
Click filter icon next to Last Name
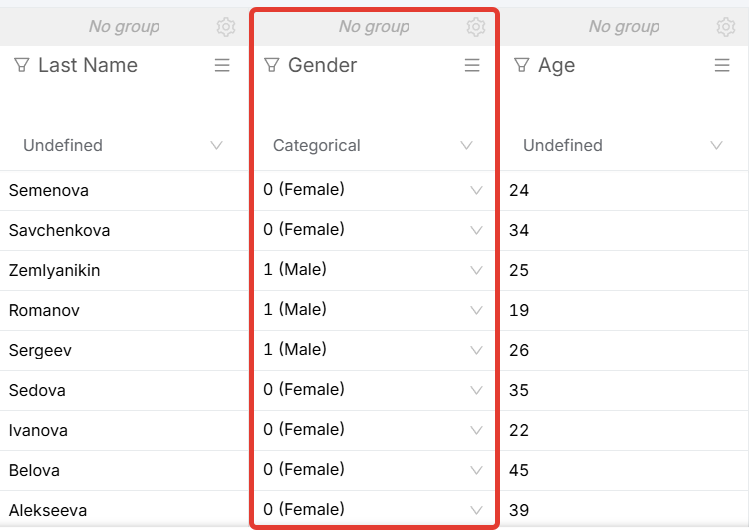(x=21, y=65)
